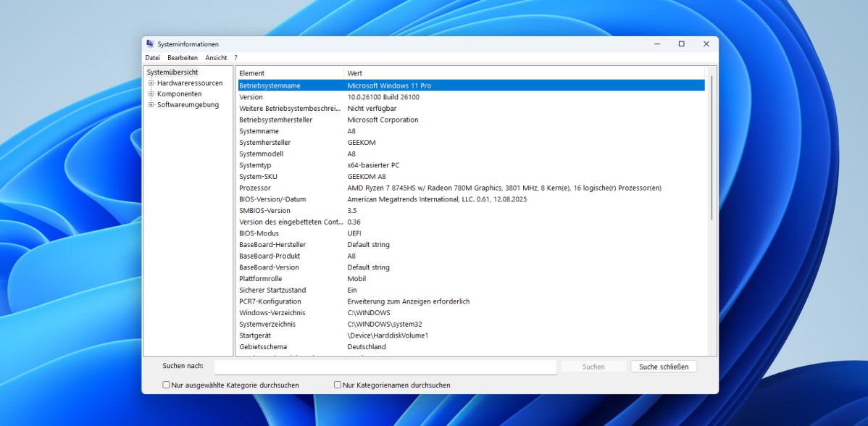
Task: Enable Nur ausgewählte Kategorie durchsuchen
Action: (166, 385)
